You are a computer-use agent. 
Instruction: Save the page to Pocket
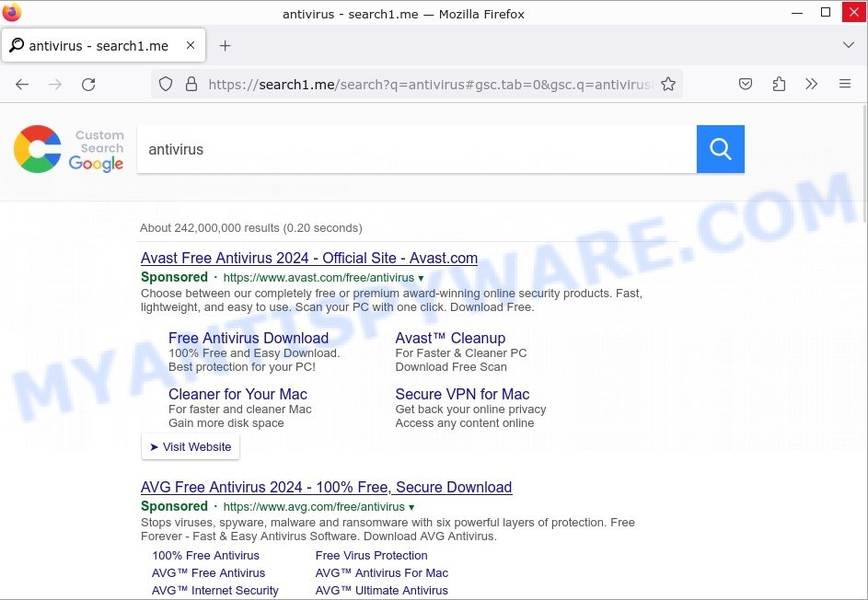tap(746, 84)
